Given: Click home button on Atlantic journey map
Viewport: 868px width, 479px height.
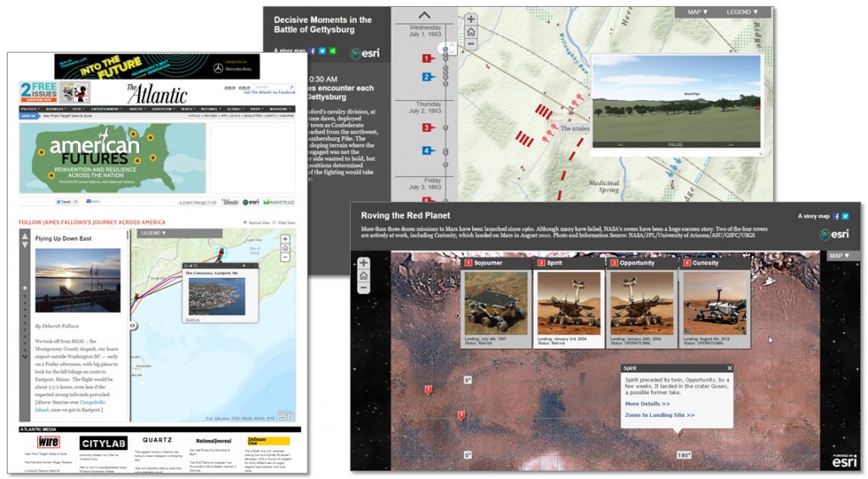Looking at the screenshot, I should (x=285, y=248).
